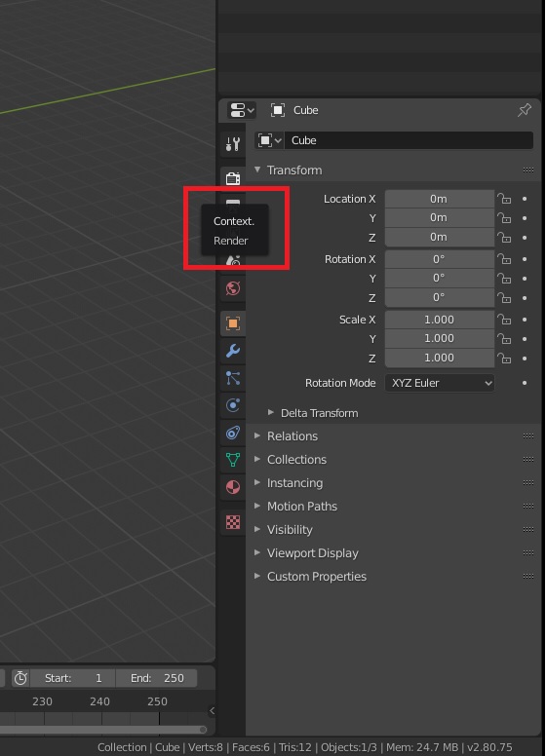Image resolution: width=546 pixels, height=756 pixels.
Task: Open the World properties tab
Action: [x=233, y=288]
